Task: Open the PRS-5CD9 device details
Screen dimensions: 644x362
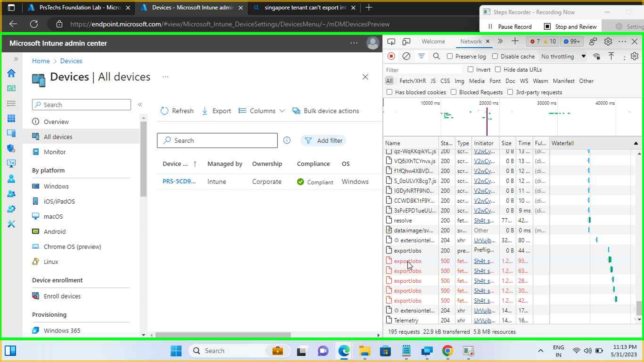Action: pos(179,181)
